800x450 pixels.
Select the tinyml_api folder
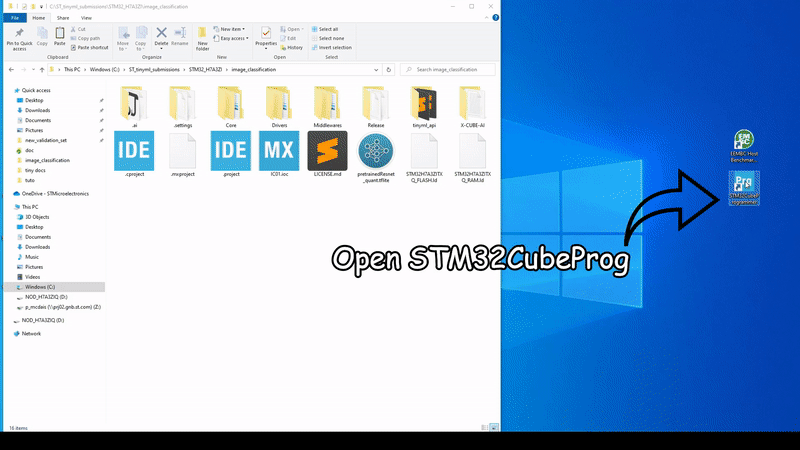tap(424, 107)
